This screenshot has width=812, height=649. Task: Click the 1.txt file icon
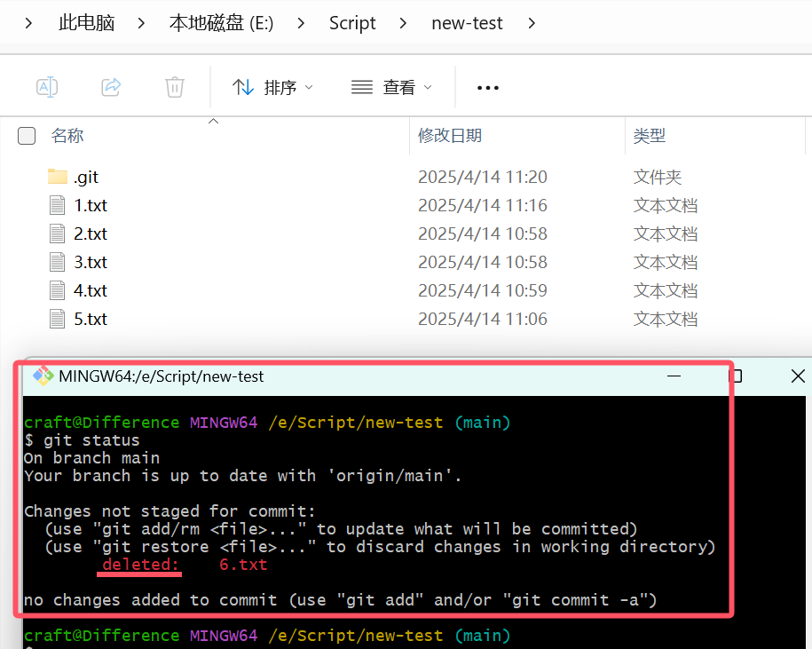[x=58, y=205]
